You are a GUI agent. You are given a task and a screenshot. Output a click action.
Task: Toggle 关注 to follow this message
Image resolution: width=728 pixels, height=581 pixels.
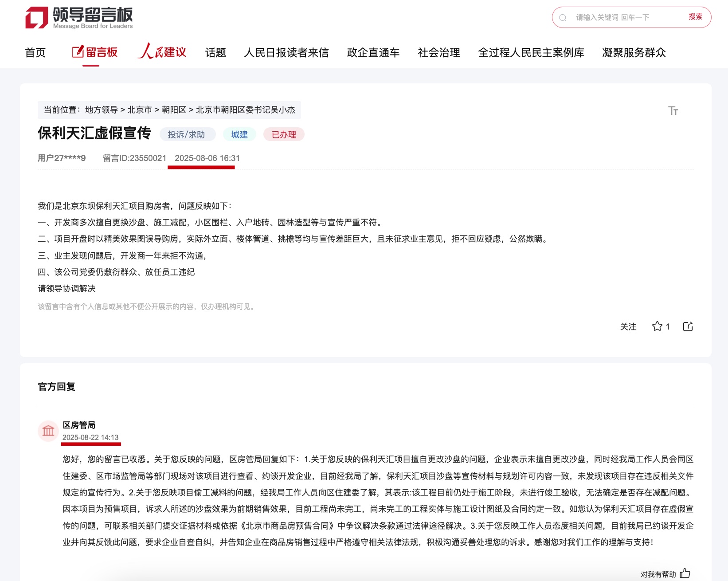pyautogui.click(x=628, y=327)
